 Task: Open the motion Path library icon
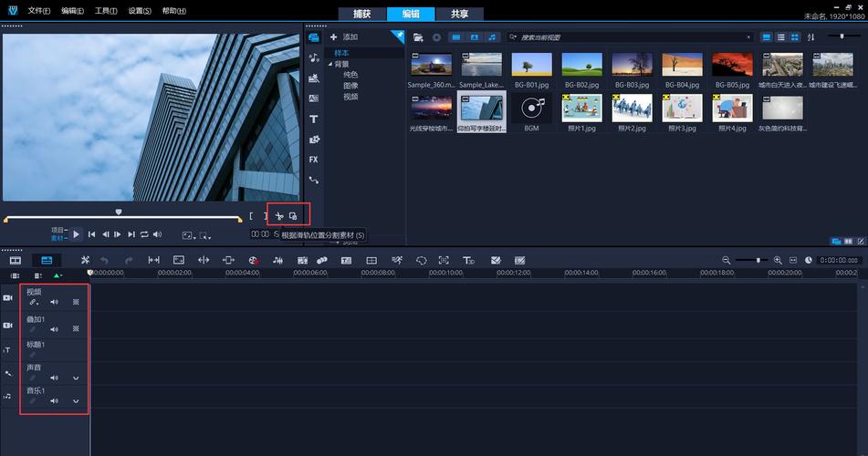314,180
